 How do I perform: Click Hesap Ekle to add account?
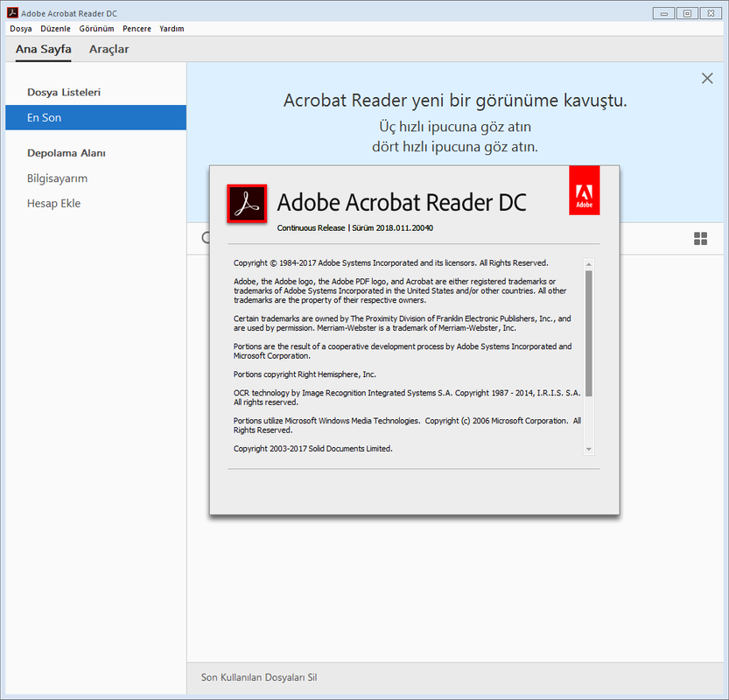coord(53,204)
